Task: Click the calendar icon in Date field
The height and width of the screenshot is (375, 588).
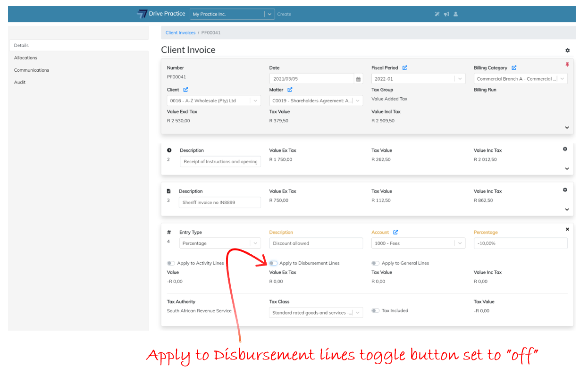Action: [x=358, y=79]
